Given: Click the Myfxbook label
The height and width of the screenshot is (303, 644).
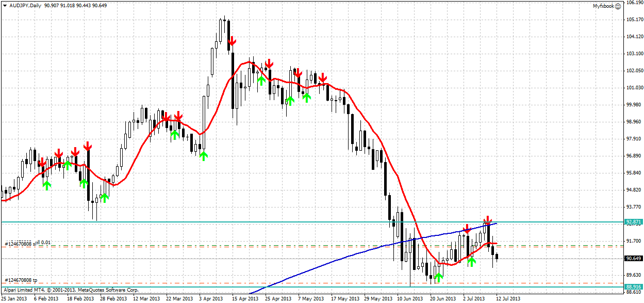Looking at the screenshot, I should (x=603, y=6).
